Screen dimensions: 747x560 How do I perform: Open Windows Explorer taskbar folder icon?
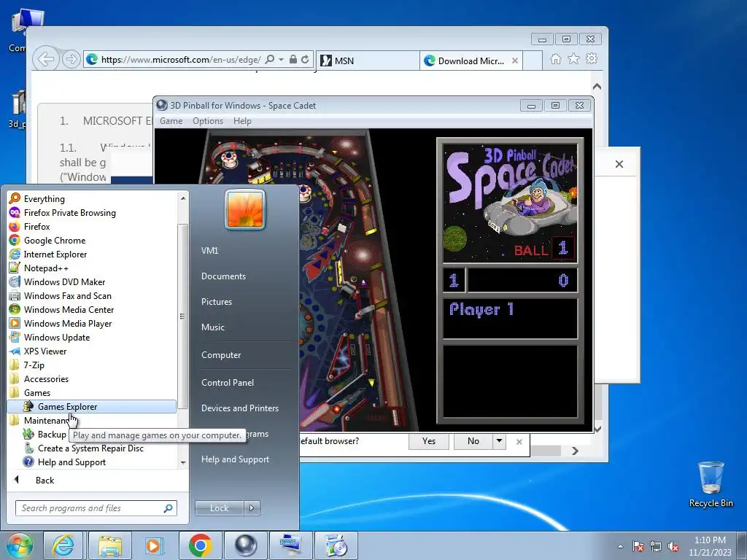click(x=110, y=545)
